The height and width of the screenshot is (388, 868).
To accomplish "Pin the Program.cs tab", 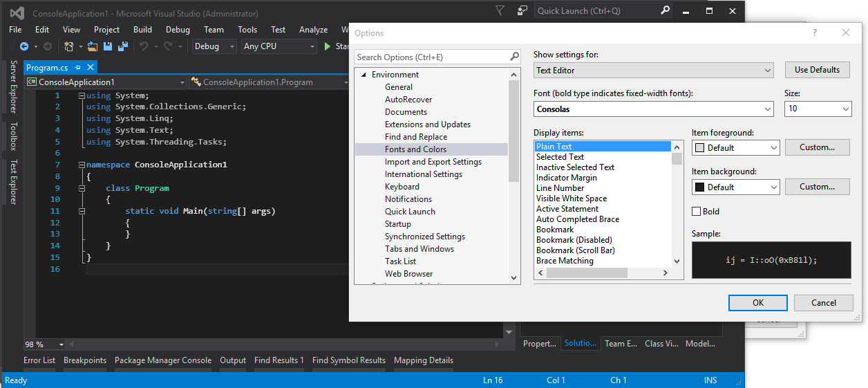I will pos(78,67).
